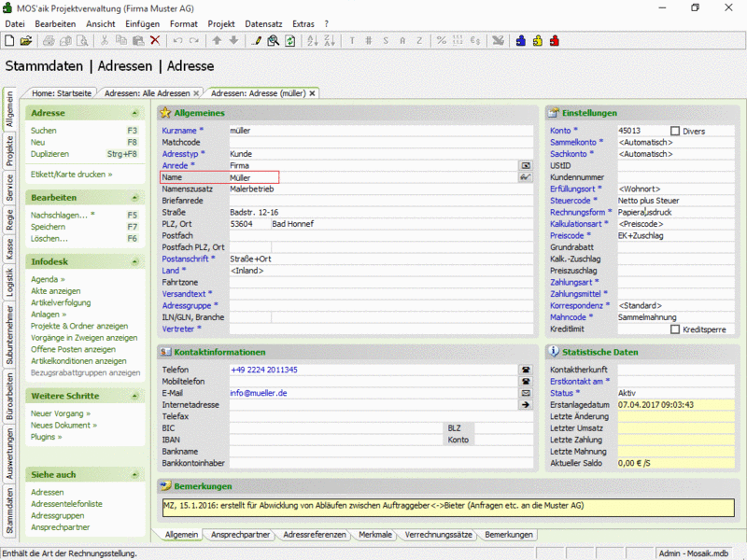Open the Format menu
747x560 pixels.
183,24
